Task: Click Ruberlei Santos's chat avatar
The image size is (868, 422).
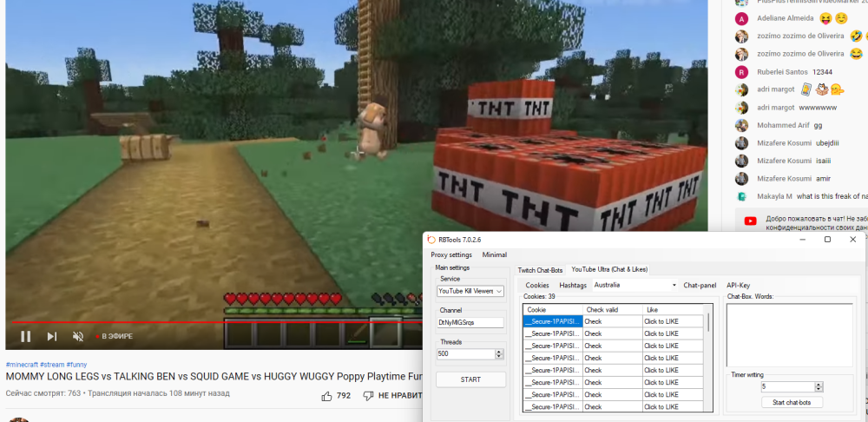Action: point(741,72)
